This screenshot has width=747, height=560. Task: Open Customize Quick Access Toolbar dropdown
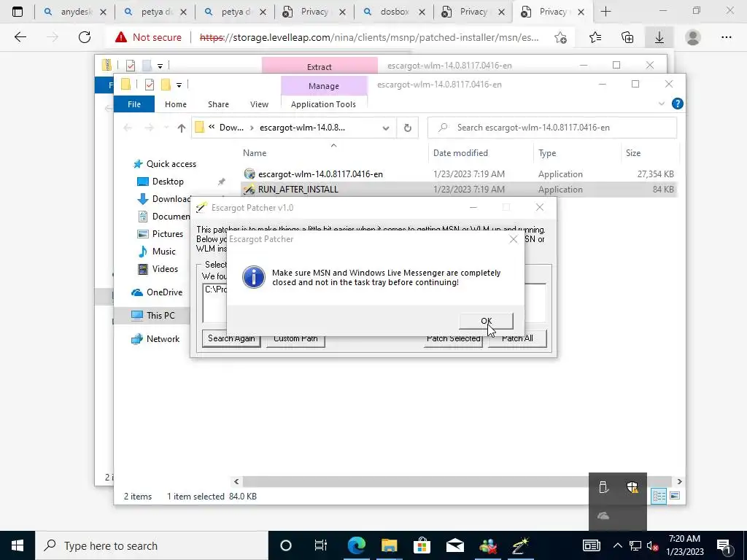coord(179,85)
